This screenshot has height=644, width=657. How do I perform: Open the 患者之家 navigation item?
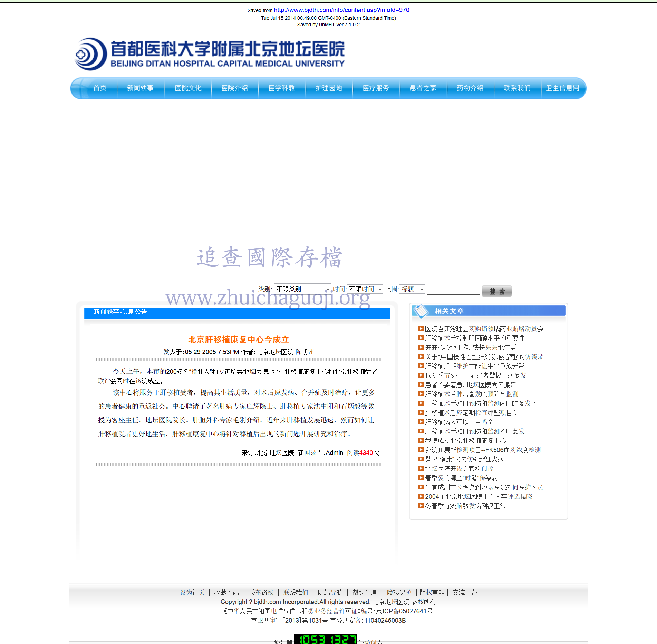pos(423,88)
